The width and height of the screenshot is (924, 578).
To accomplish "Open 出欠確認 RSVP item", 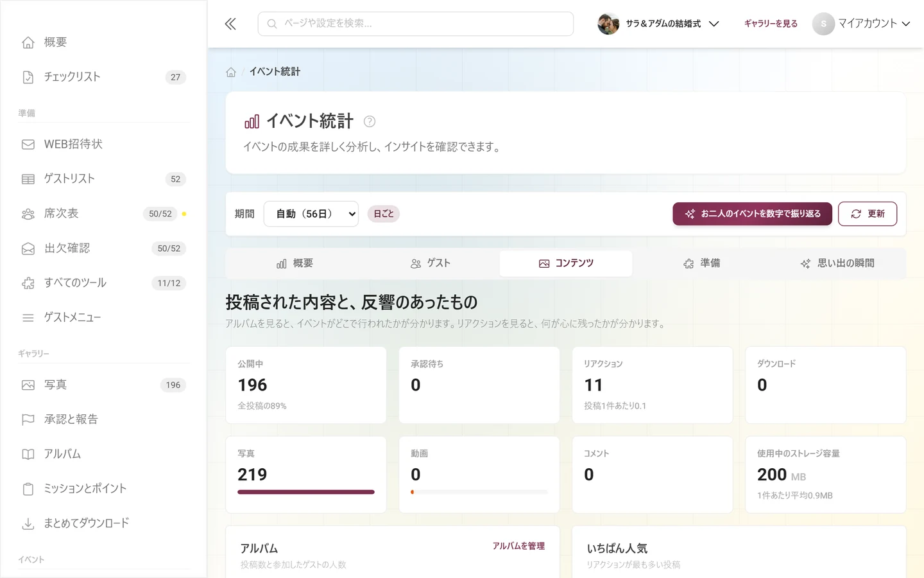I will tap(103, 249).
